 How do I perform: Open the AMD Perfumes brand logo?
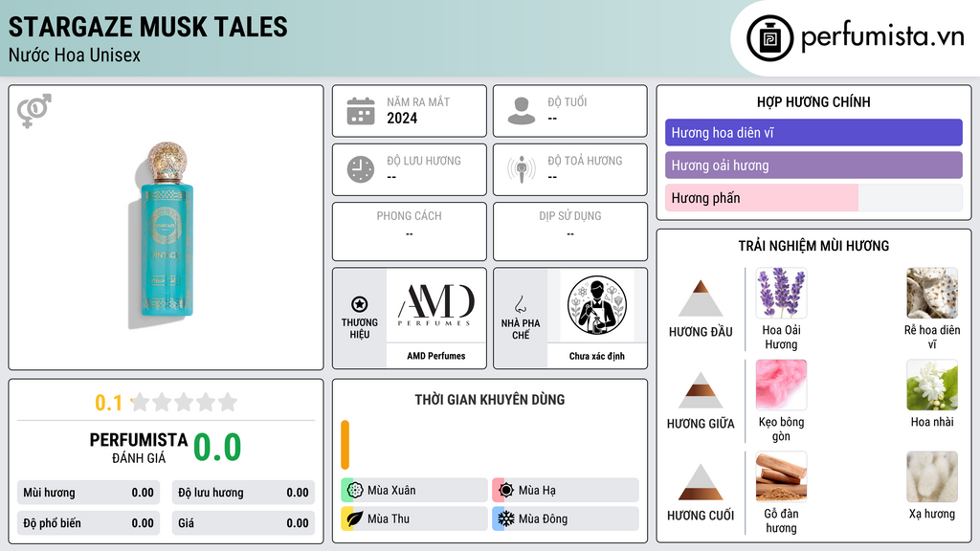point(436,305)
